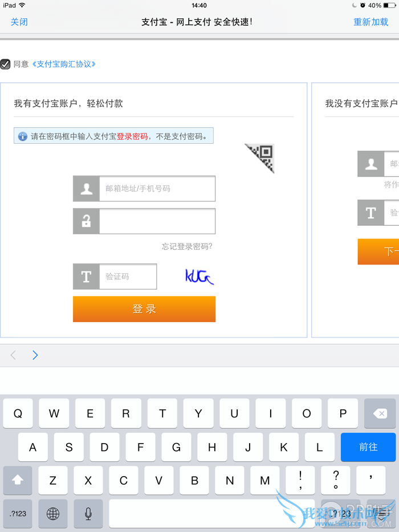Tap the space bar
This screenshot has height=532, width=399.
(x=211, y=514)
